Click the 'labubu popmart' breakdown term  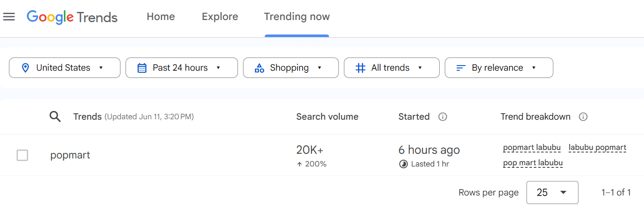(597, 148)
